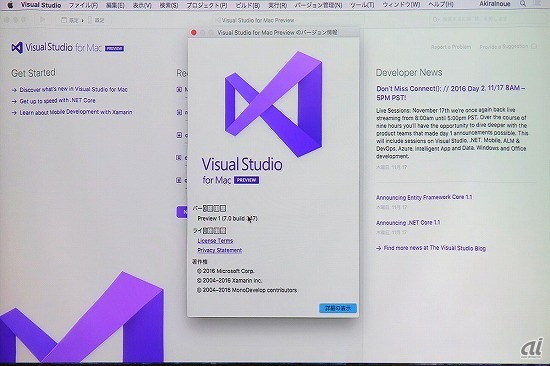Viewport: 550px width, 366px height.
Task: Click the 'Developer News' heading
Action: 409,73
